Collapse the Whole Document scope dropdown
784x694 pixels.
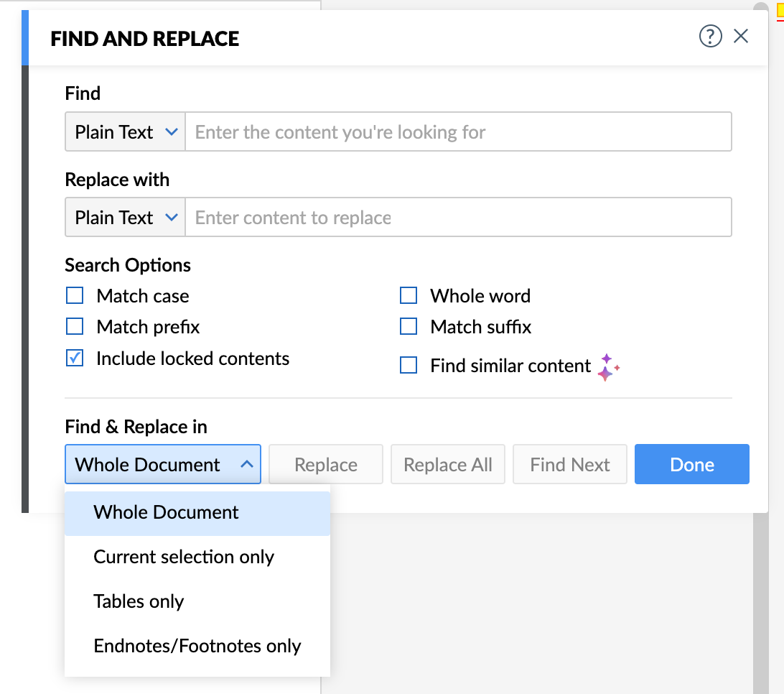(162, 464)
